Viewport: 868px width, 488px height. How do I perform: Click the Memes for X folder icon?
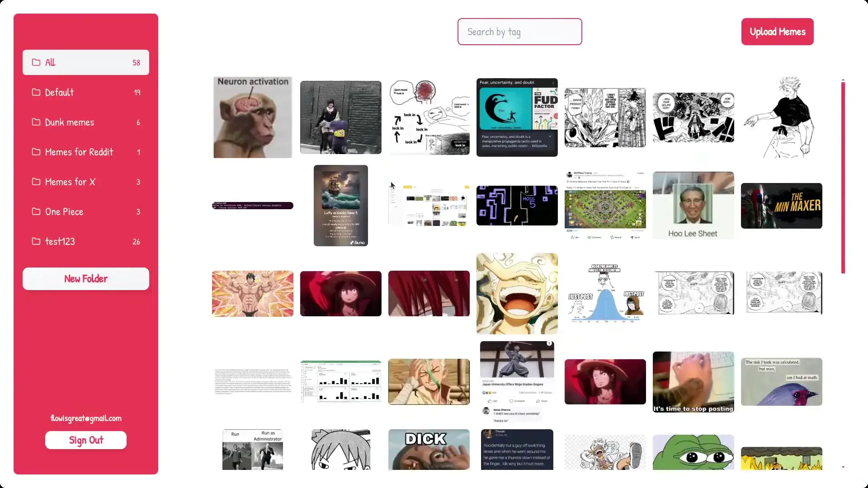(x=36, y=182)
